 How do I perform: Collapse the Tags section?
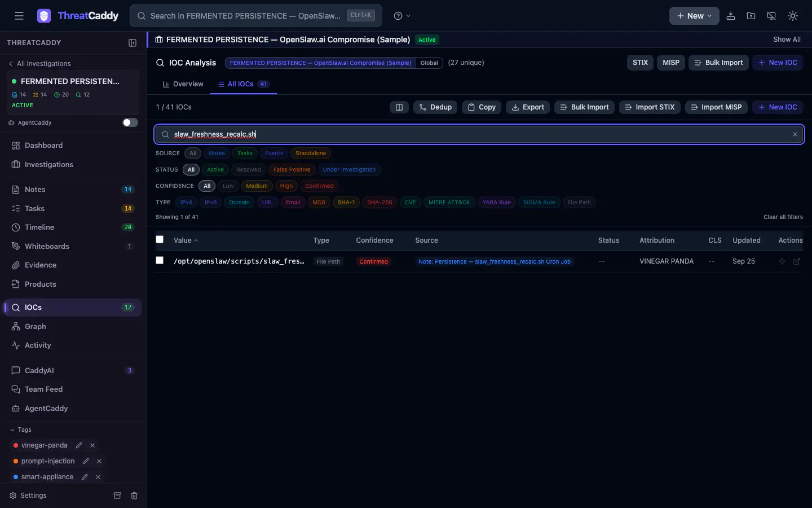20,430
